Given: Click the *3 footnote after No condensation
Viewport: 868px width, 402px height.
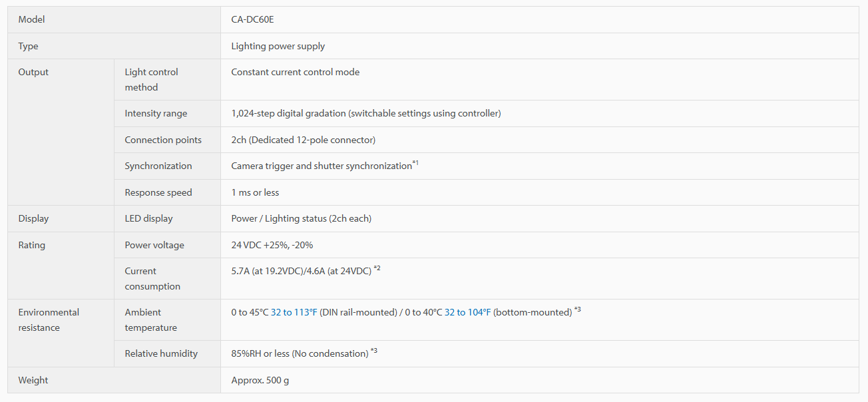Looking at the screenshot, I should [373, 351].
